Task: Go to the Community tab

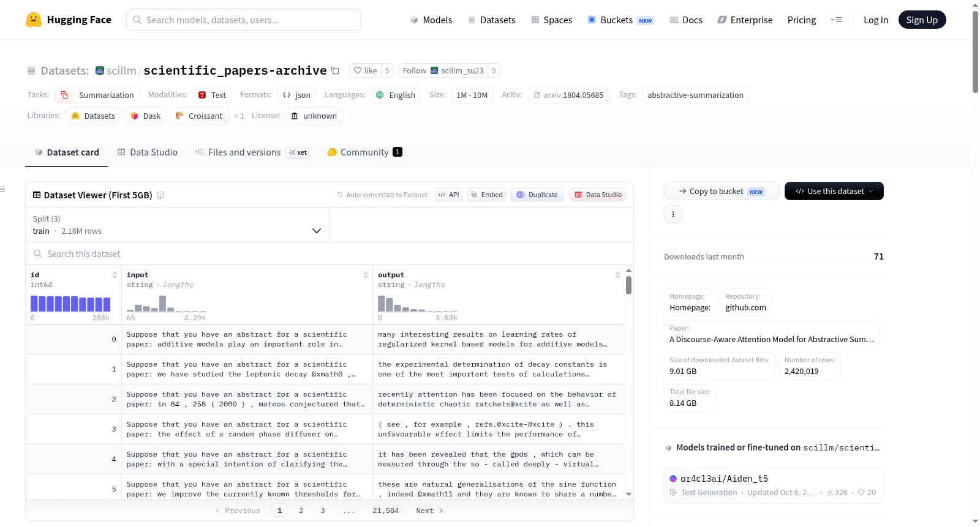Action: pos(364,152)
